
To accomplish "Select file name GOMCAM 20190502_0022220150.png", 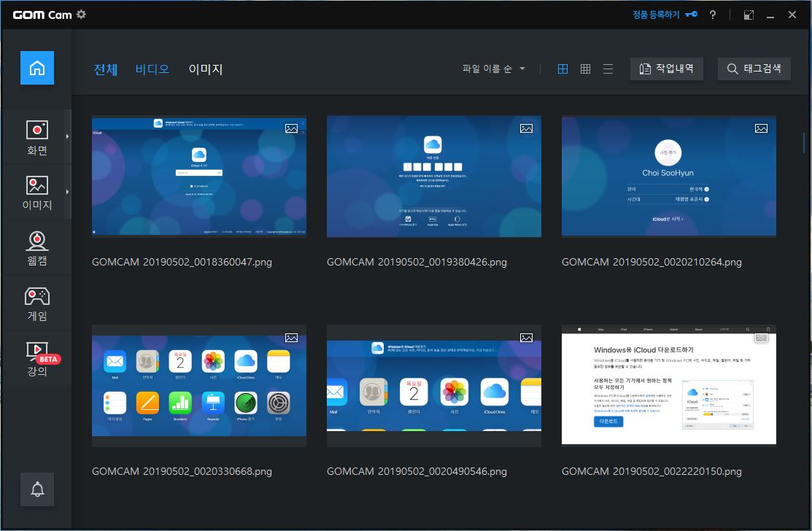I will [x=651, y=471].
